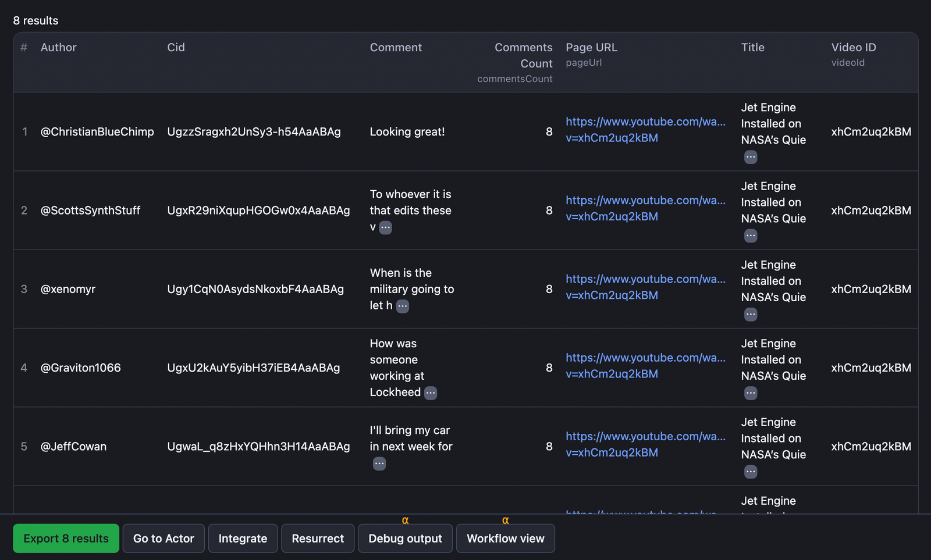
Task: Open YouTube link in @ChristianBlueChimp row
Action: [645, 130]
